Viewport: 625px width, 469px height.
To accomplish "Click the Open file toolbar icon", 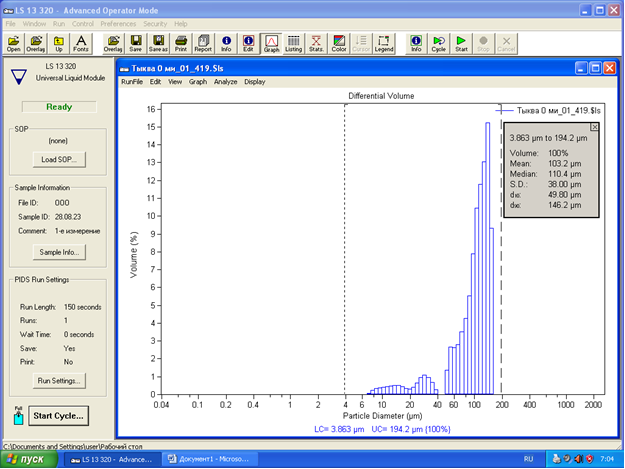I will (14, 41).
